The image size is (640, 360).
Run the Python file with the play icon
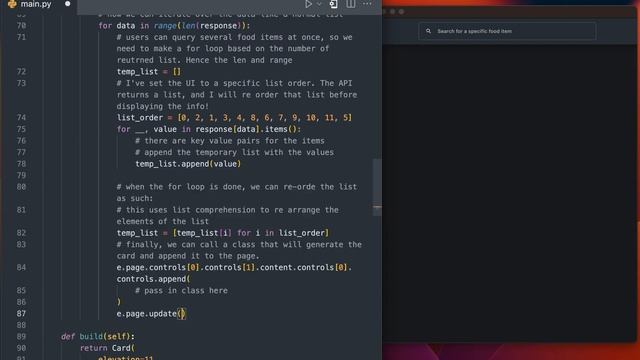pyautogui.click(x=308, y=4)
